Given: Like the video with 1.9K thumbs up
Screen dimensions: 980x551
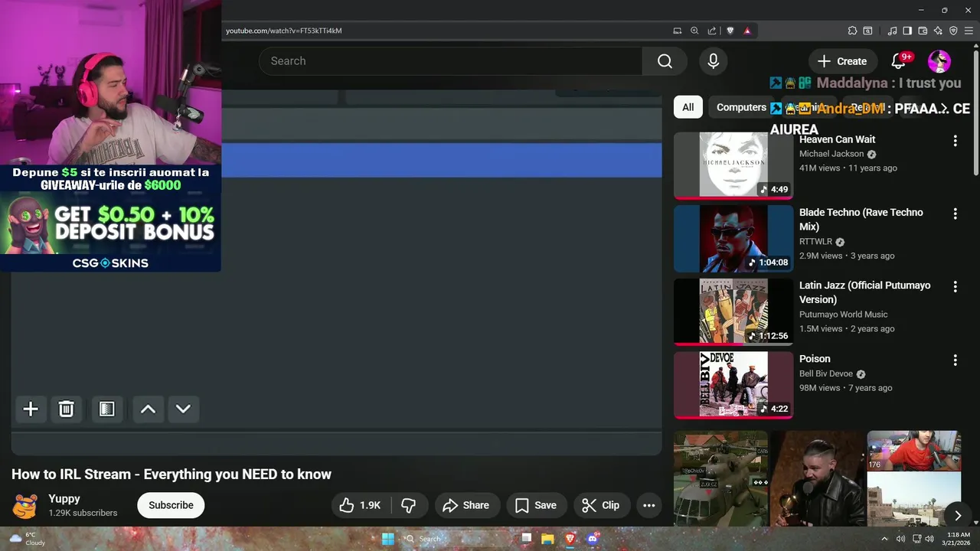Looking at the screenshot, I should point(361,505).
